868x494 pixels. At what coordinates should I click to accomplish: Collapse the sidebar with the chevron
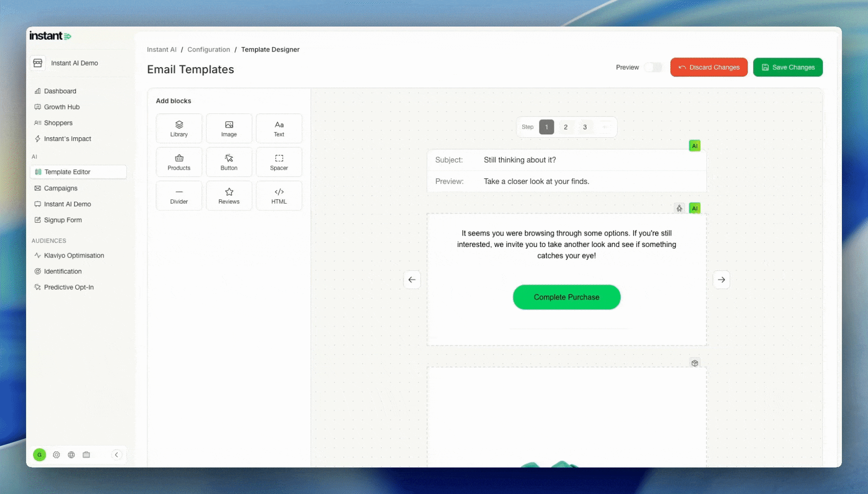(x=116, y=455)
